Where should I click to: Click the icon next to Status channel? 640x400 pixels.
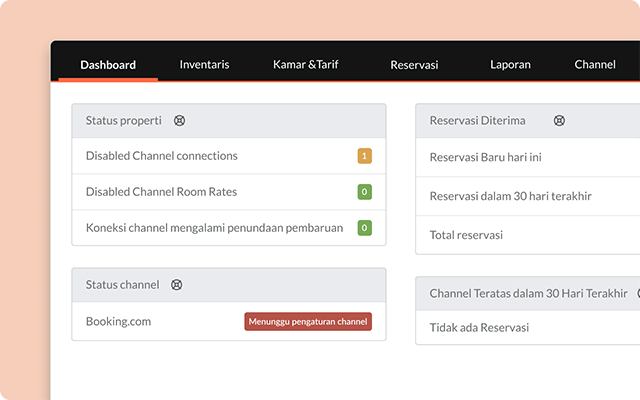[177, 284]
